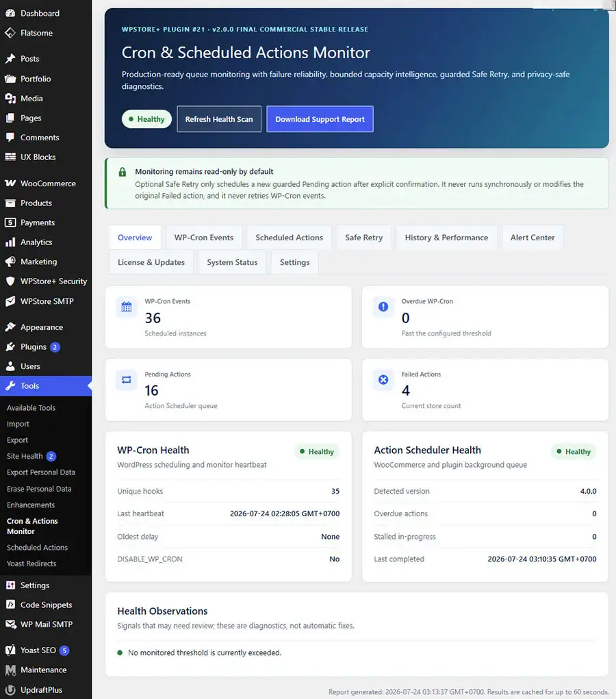This screenshot has height=699, width=616.
Task: Click the Appearance brush icon
Action: coord(10,327)
